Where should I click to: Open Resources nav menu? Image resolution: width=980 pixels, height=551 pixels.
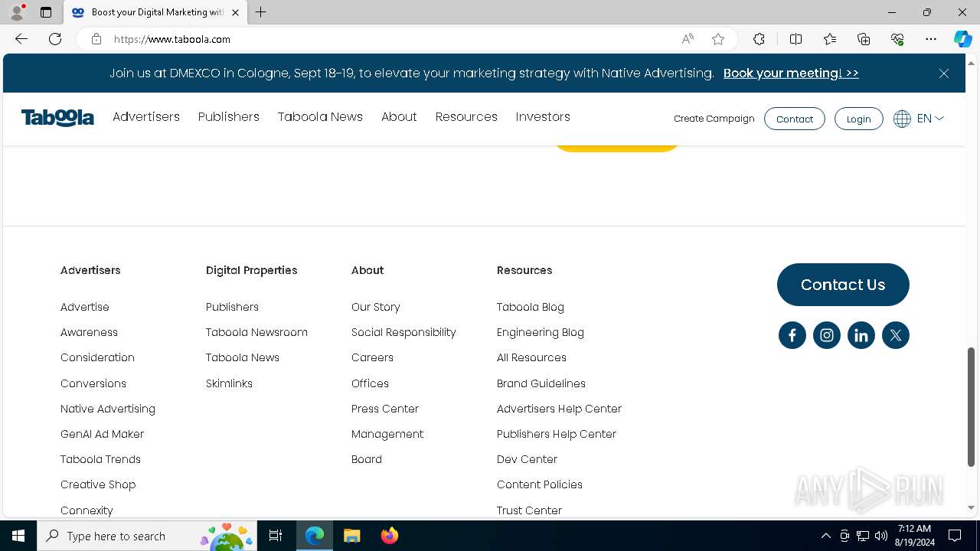466,117
